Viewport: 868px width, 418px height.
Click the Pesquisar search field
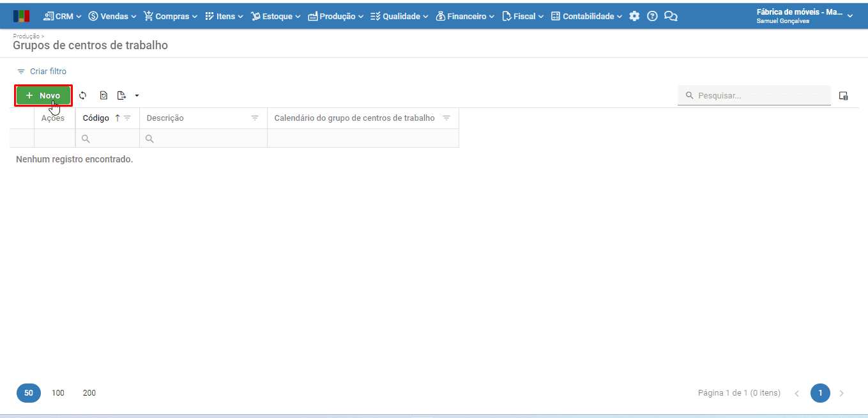754,95
